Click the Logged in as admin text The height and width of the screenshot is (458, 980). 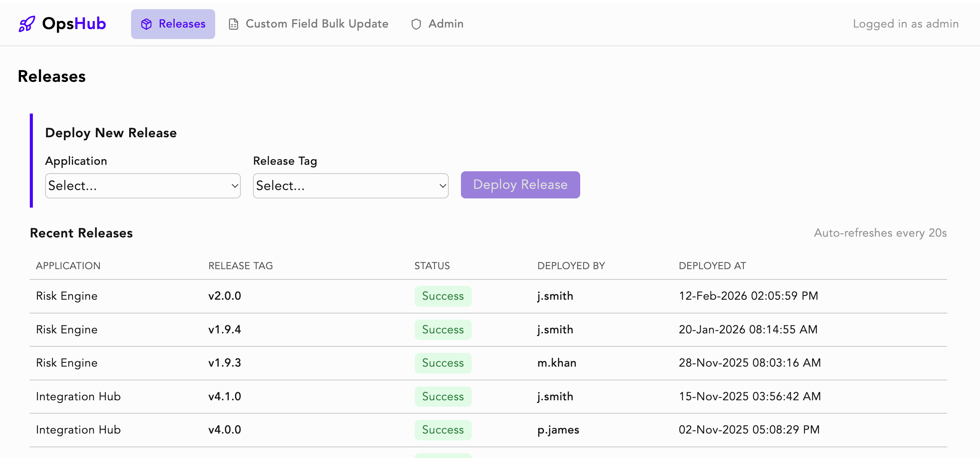(905, 24)
